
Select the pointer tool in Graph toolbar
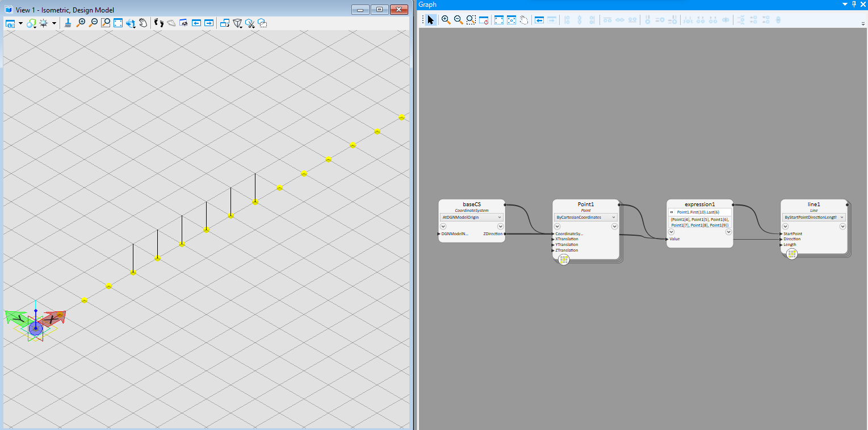(x=431, y=20)
